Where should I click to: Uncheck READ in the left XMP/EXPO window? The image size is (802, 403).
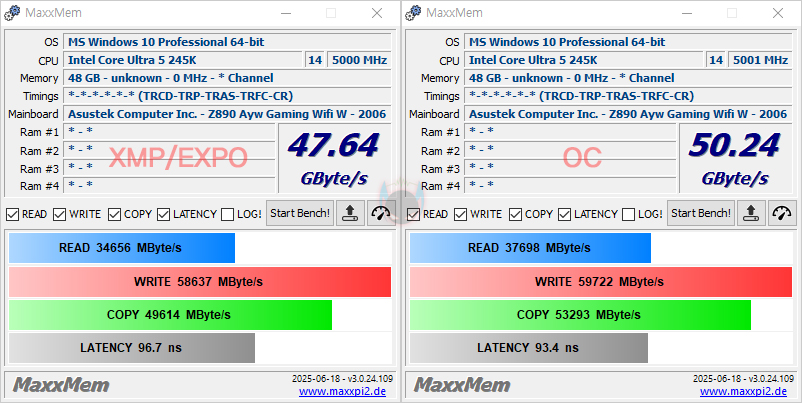pyautogui.click(x=12, y=214)
